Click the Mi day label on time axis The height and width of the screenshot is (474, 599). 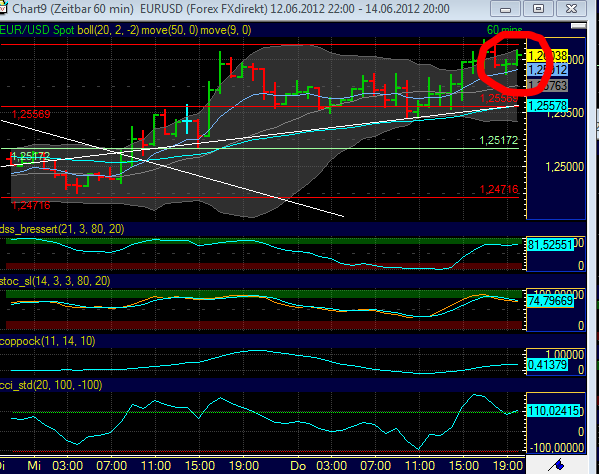coord(34,466)
